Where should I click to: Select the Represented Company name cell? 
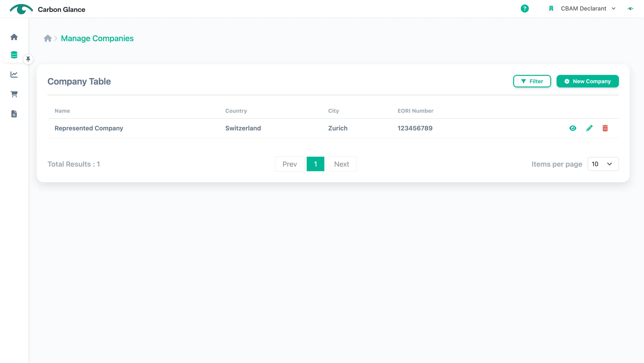pyautogui.click(x=89, y=128)
